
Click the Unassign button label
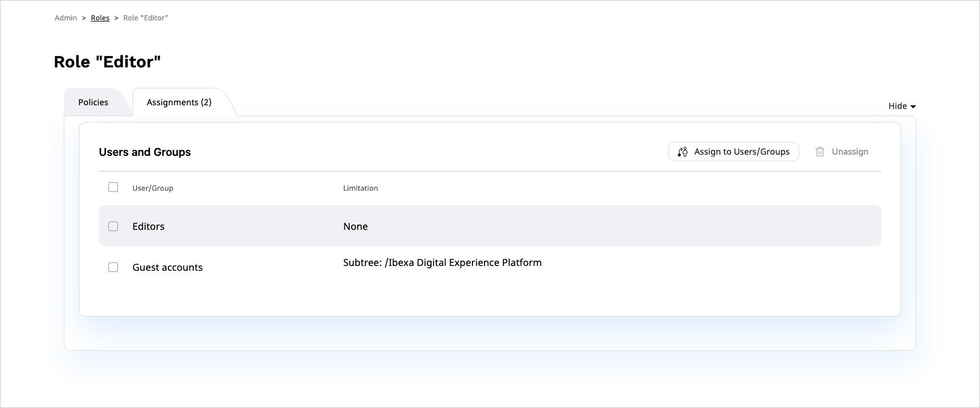(850, 152)
